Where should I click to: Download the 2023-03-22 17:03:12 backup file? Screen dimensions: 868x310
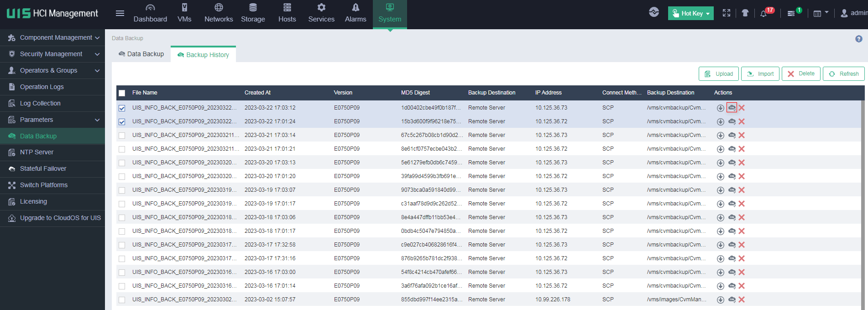720,108
